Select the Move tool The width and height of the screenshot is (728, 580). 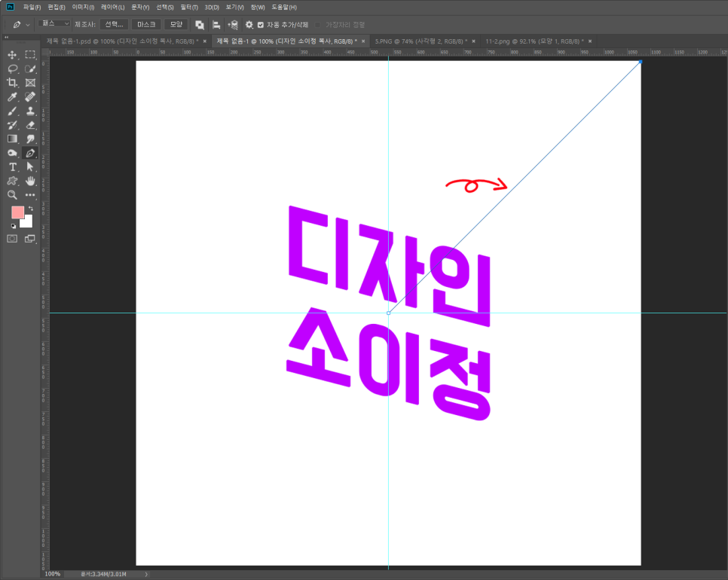pos(12,55)
